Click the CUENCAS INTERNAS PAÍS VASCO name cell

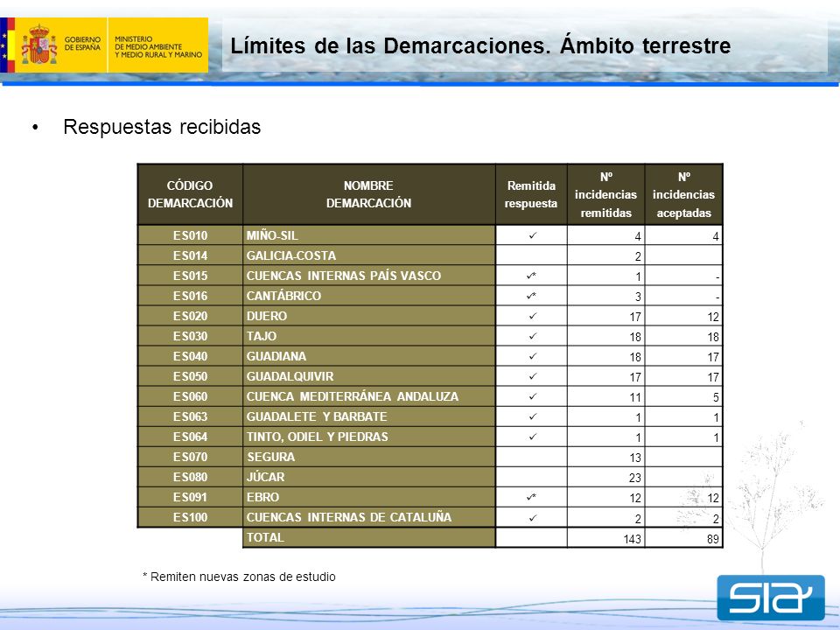click(369, 276)
